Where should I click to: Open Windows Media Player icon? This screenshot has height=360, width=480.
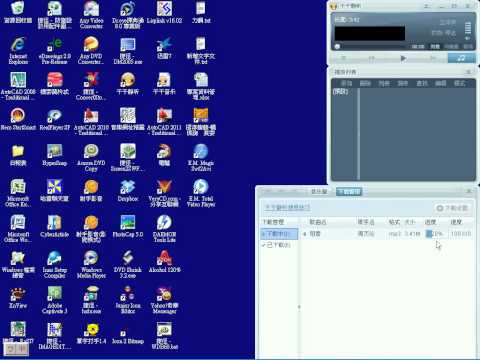point(91,265)
